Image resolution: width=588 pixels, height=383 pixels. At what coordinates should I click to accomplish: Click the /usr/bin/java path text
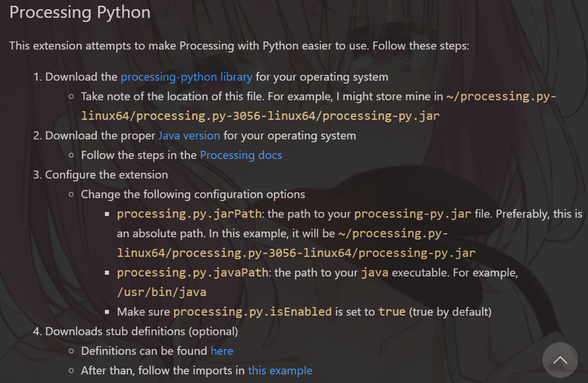point(161,292)
